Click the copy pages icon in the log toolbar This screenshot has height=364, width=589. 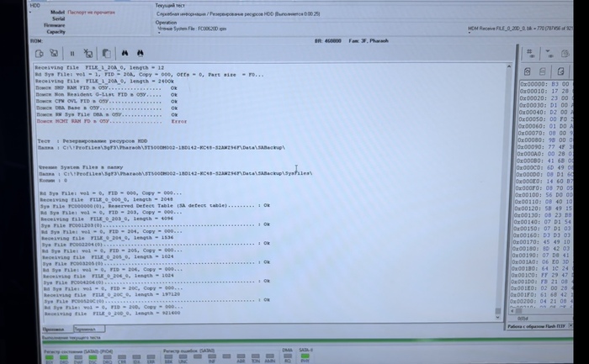106,54
